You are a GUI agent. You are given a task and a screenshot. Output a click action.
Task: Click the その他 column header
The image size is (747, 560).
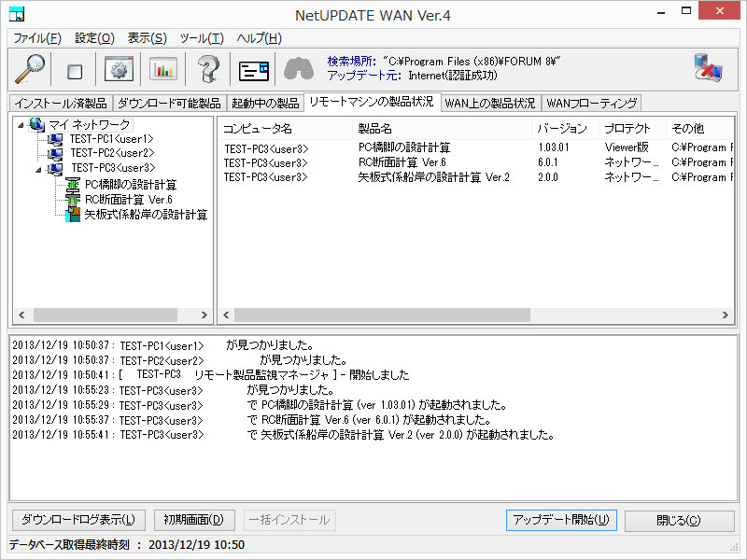click(x=699, y=129)
